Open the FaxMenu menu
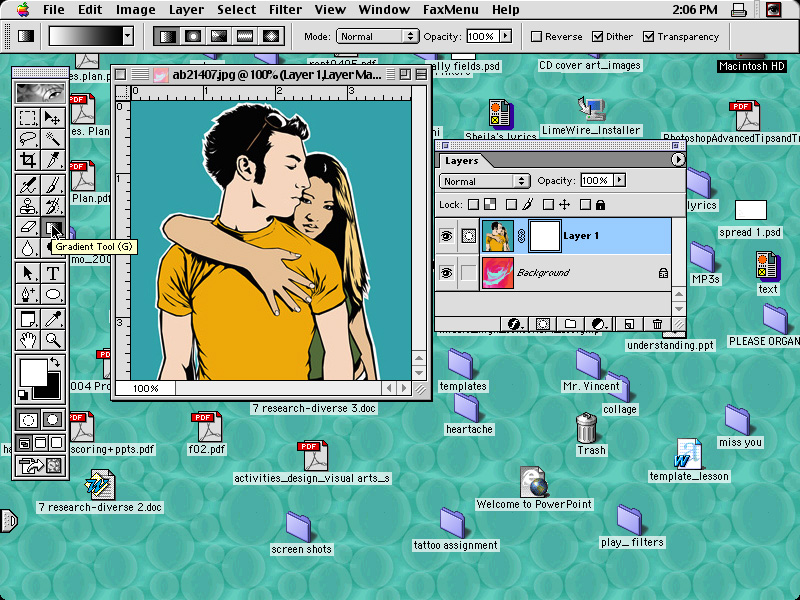This screenshot has width=800, height=600. [x=451, y=10]
